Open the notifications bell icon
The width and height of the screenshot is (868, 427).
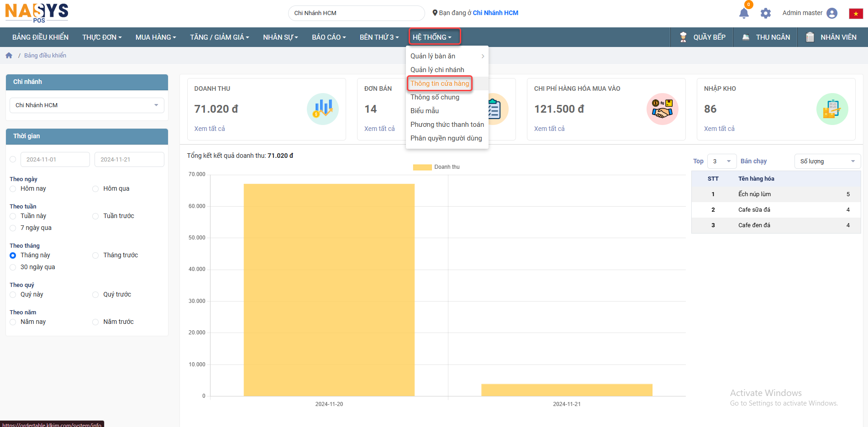coord(744,13)
